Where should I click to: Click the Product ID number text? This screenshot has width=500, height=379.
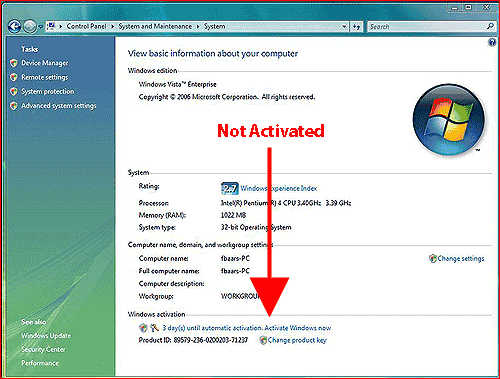(211, 340)
